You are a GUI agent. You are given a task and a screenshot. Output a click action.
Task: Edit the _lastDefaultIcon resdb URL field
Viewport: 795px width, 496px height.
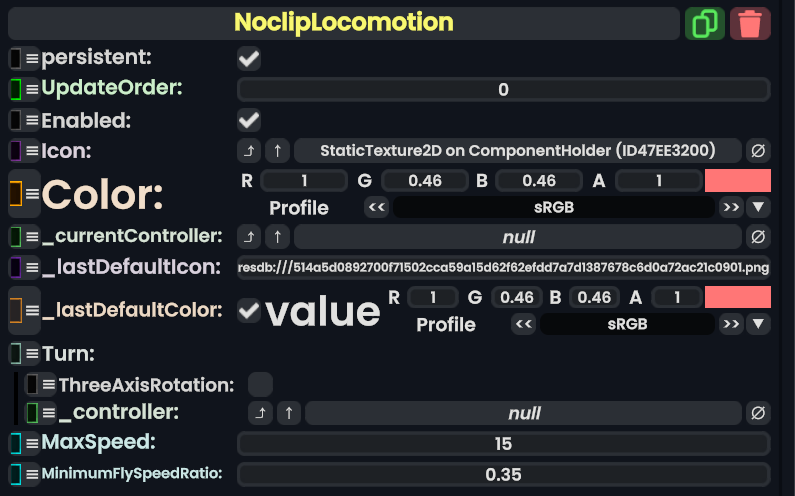[503, 267]
